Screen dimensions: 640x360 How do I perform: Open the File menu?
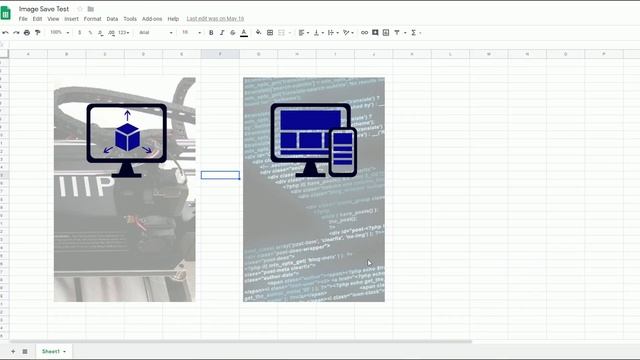[23, 19]
